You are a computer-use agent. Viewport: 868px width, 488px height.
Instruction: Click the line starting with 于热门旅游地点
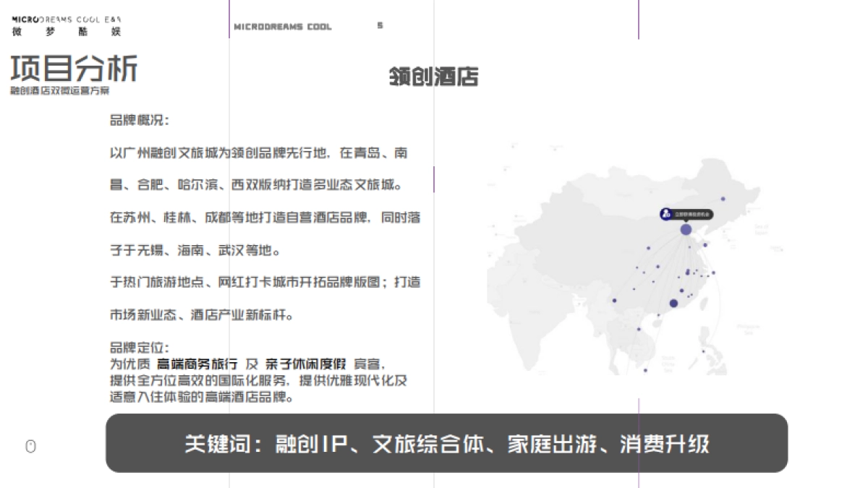click(265, 283)
